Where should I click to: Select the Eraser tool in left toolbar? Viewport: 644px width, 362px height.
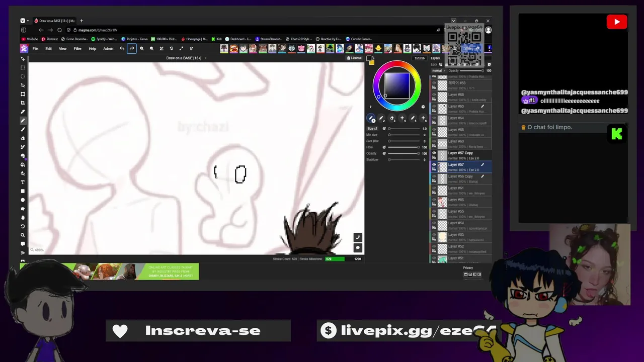(x=23, y=138)
